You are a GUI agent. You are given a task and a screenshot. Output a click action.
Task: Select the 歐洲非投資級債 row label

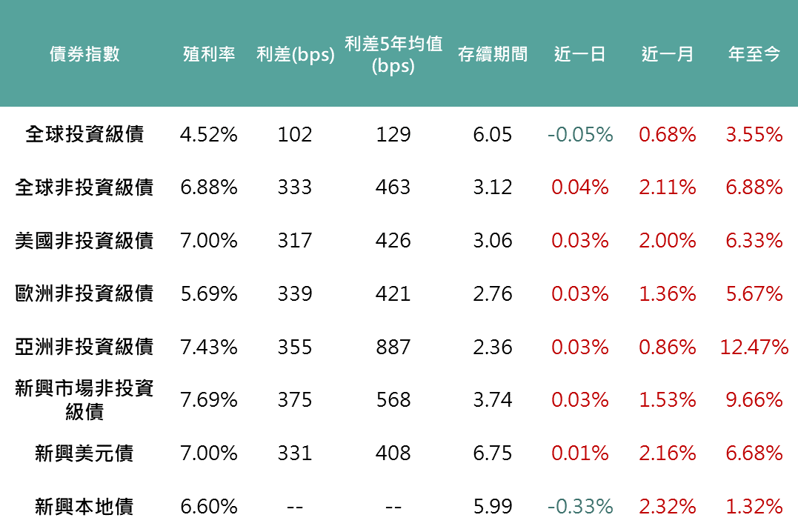(x=84, y=293)
